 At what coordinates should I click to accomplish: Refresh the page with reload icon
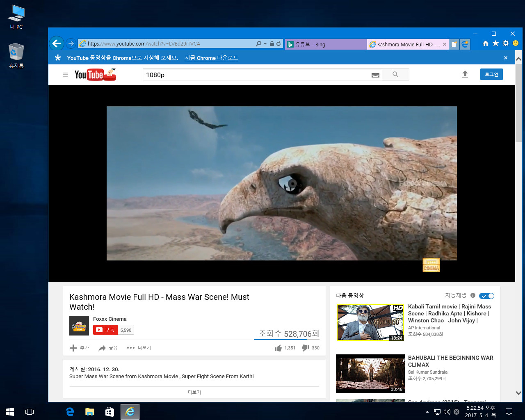[278, 43]
